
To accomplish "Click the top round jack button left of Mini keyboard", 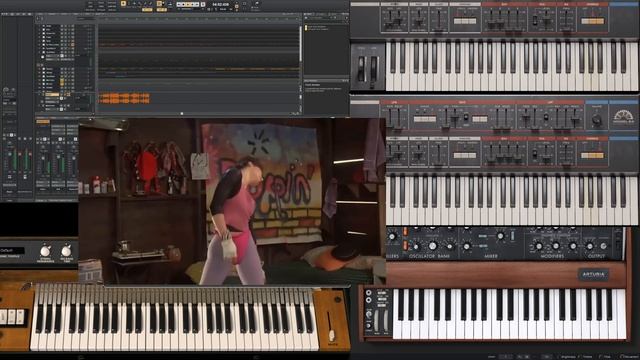I will pyautogui.click(x=369, y=293).
